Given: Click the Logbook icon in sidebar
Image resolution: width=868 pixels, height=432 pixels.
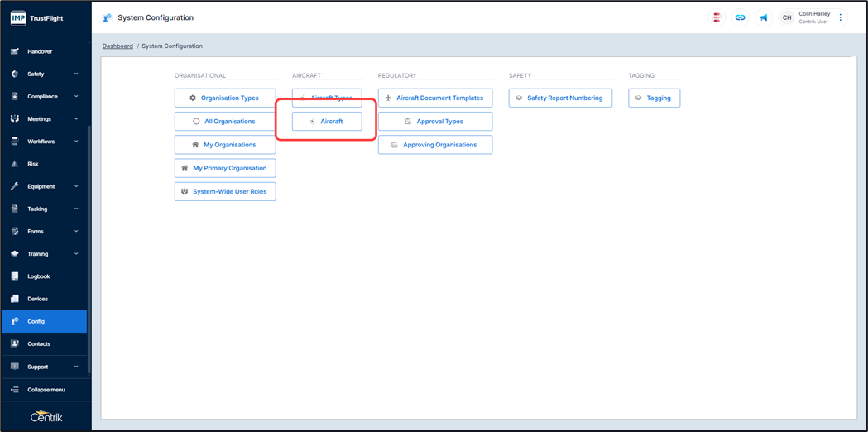Looking at the screenshot, I should click(14, 276).
